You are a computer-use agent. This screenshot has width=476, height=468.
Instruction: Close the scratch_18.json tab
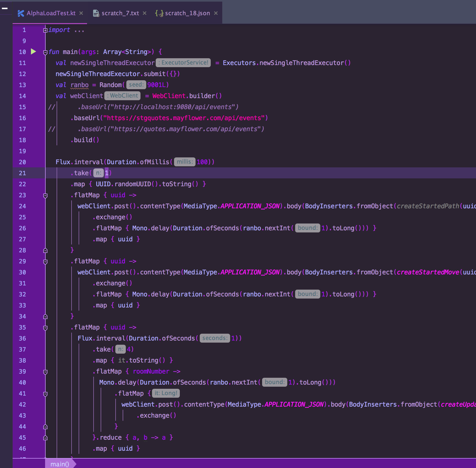[216, 13]
